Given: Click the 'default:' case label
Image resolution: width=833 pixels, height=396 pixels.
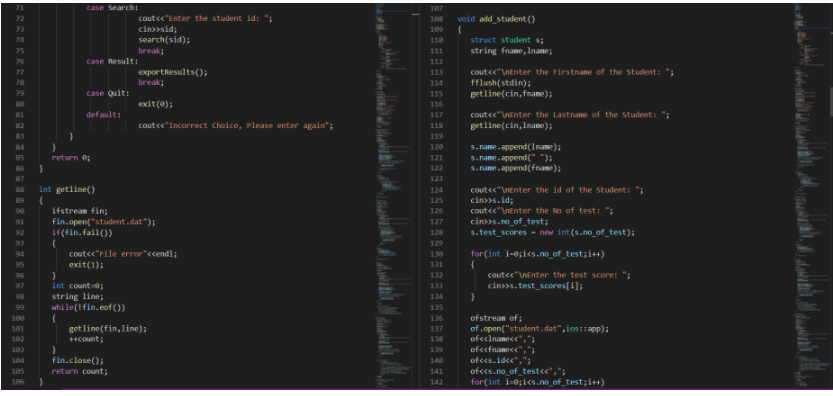Looking at the screenshot, I should [x=104, y=115].
